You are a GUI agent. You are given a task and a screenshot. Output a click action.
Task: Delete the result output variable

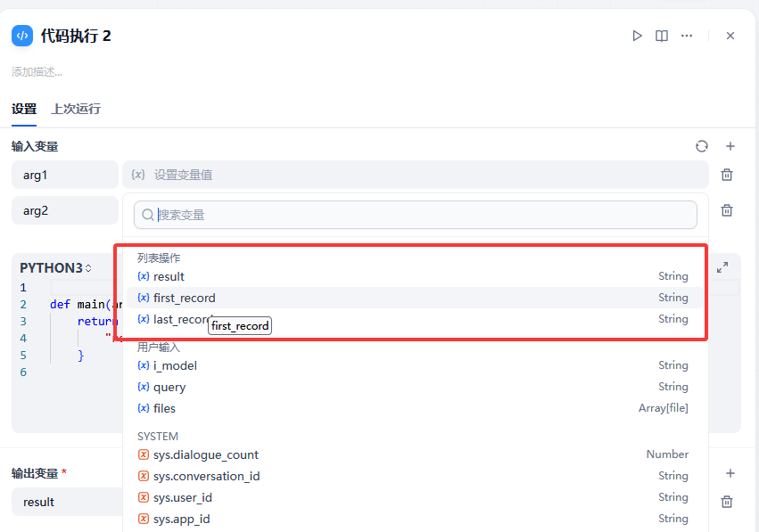click(727, 502)
